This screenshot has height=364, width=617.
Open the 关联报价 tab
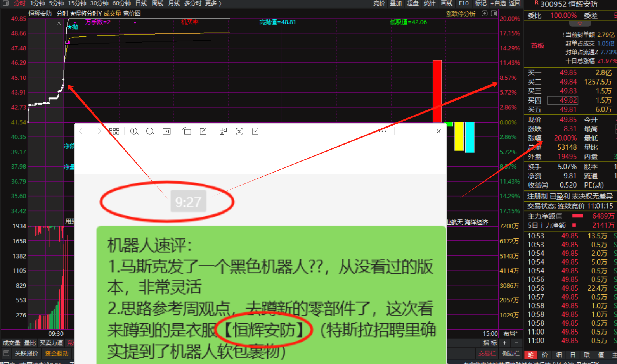[x=26, y=354]
